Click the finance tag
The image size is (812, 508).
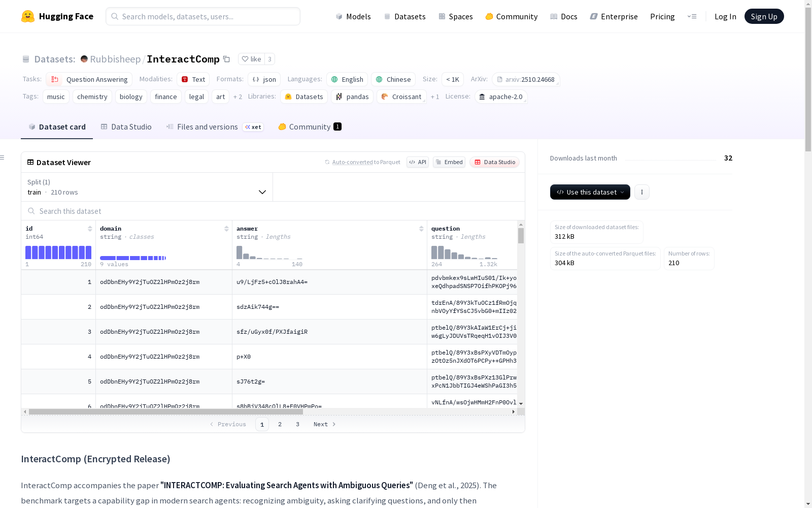click(x=166, y=97)
